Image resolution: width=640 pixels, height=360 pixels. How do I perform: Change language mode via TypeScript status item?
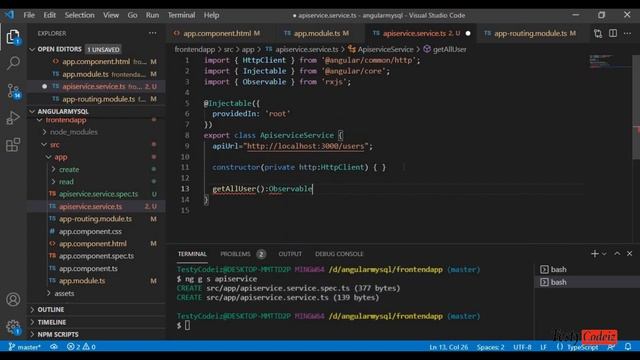(582, 347)
